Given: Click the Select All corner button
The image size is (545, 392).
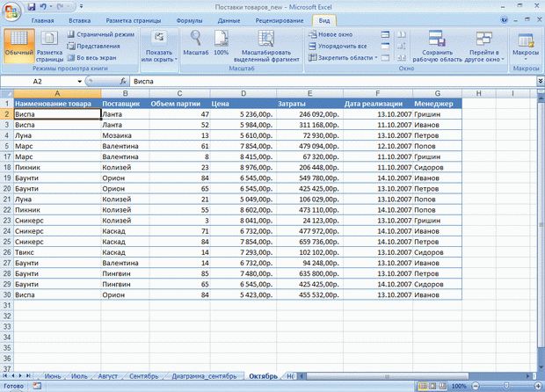Looking at the screenshot, I should tap(7, 93).
